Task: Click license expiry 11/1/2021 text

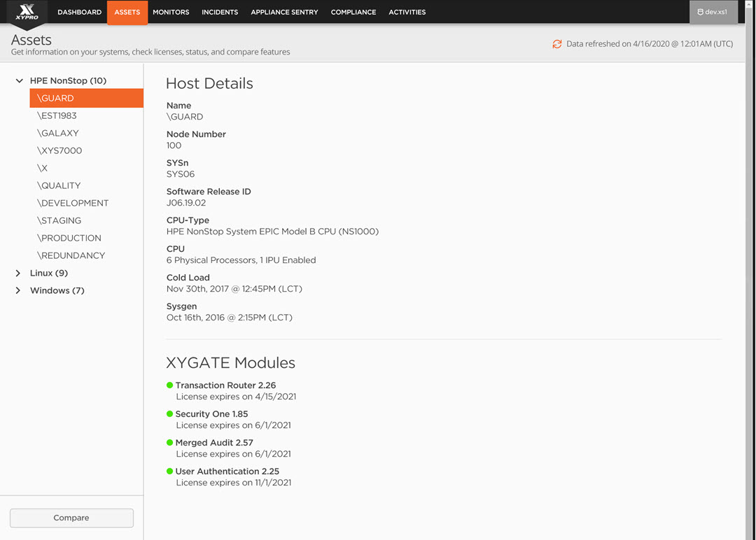Action: coord(233,483)
